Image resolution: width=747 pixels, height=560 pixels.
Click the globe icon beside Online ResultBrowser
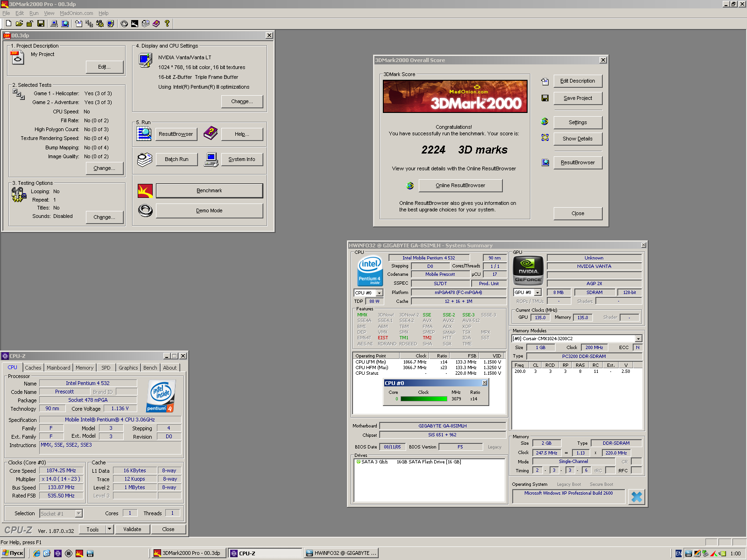pos(410,186)
